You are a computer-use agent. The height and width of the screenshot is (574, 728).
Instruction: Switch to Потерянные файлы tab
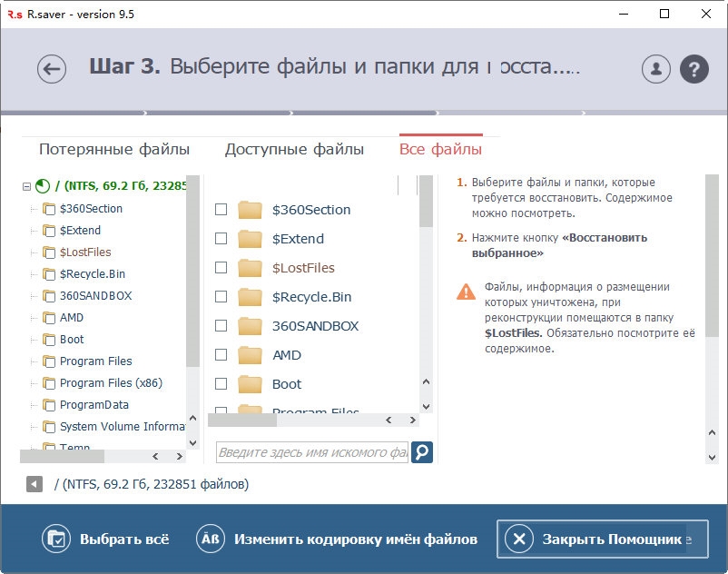coord(114,150)
